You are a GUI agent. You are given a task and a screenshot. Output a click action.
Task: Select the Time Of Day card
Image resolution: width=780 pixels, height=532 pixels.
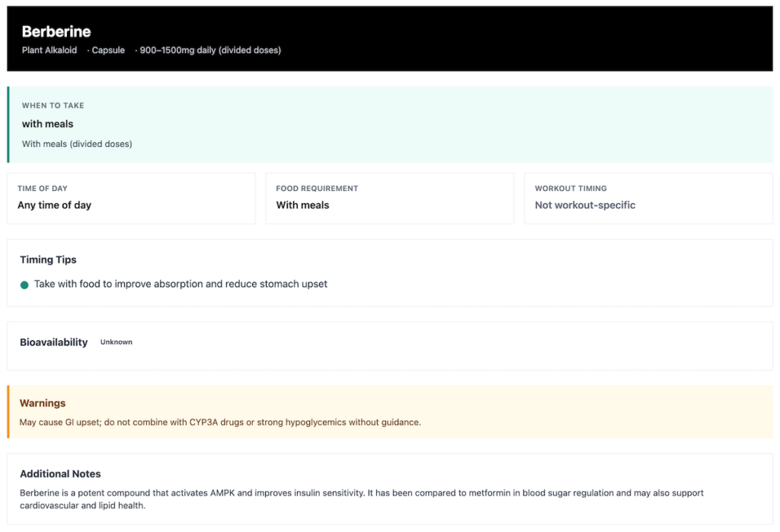click(x=131, y=198)
